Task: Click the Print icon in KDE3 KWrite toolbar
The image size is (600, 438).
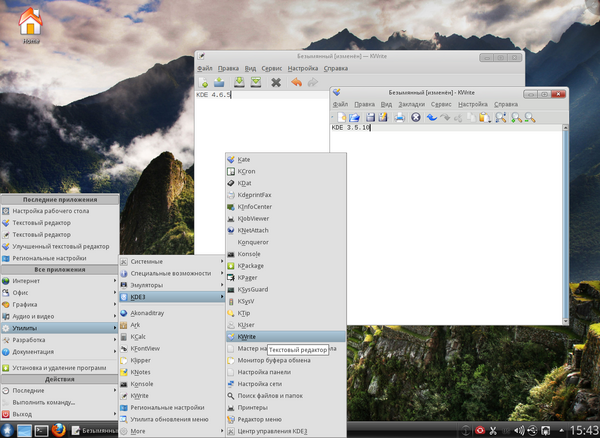Action: tap(399, 117)
